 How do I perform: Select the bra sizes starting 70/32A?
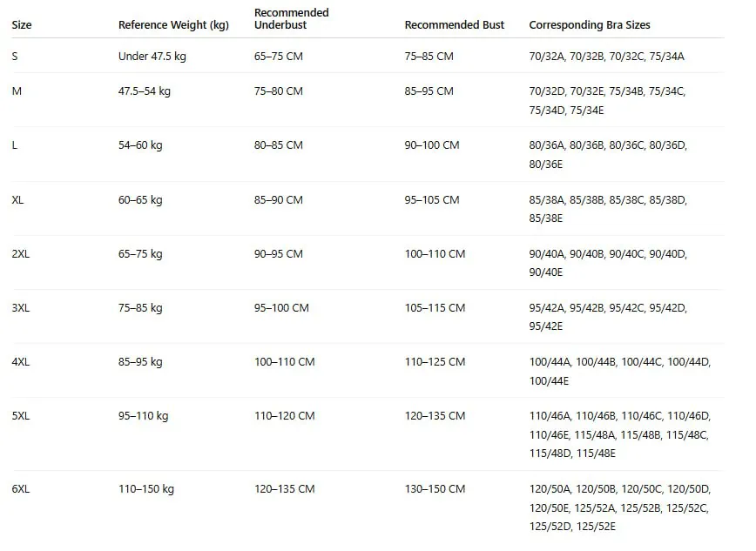(x=606, y=57)
